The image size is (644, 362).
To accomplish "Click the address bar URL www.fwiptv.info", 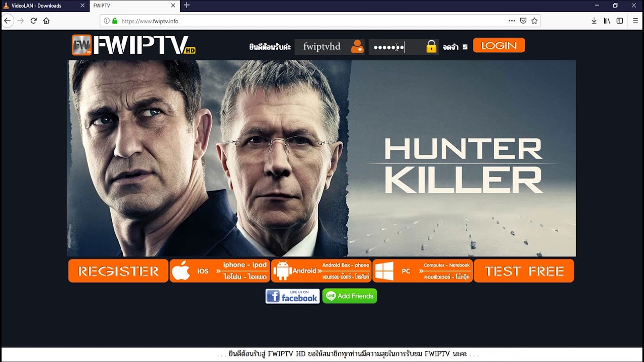I will click(x=150, y=21).
